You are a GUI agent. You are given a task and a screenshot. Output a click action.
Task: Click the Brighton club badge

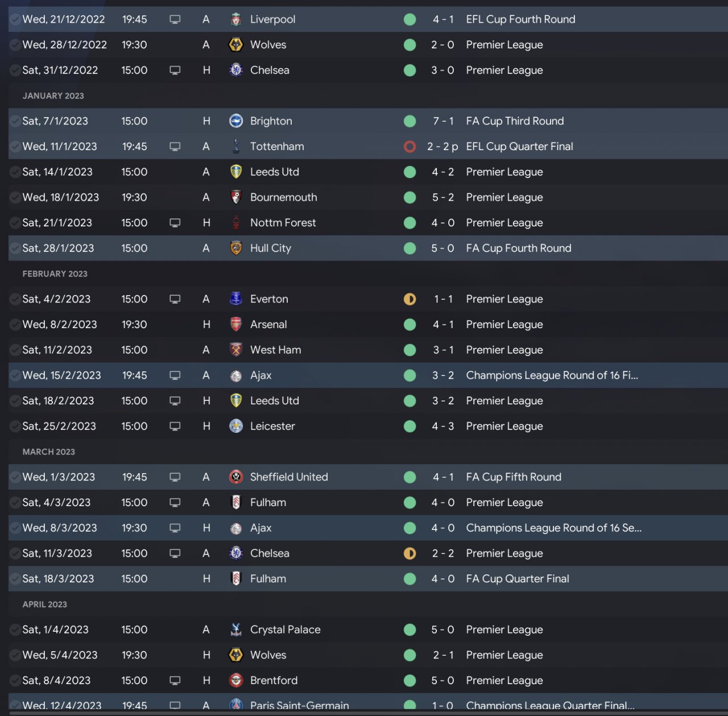tap(236, 121)
